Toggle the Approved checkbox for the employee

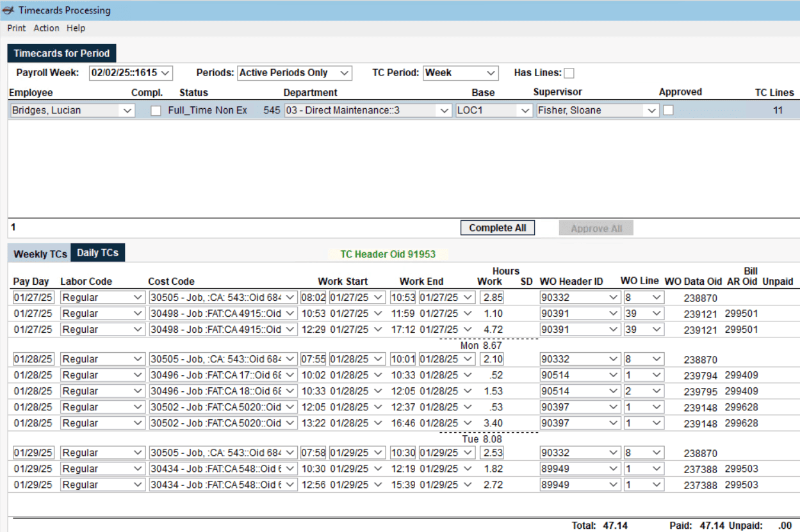click(x=669, y=110)
